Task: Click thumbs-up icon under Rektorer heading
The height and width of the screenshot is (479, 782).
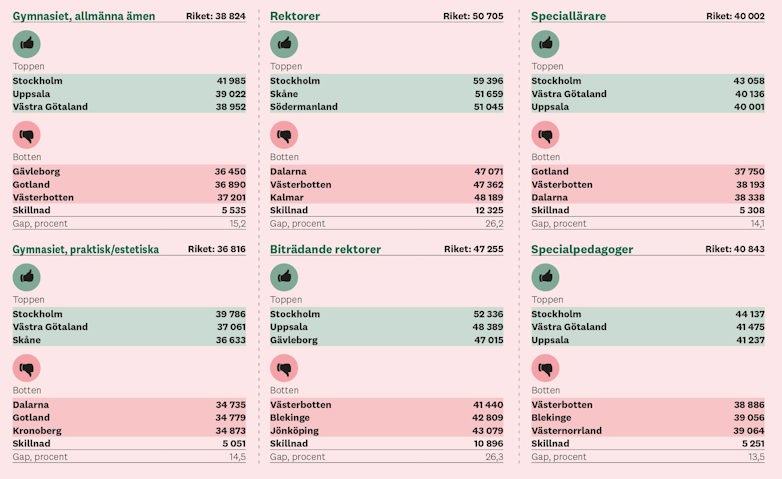Action: click(x=284, y=45)
